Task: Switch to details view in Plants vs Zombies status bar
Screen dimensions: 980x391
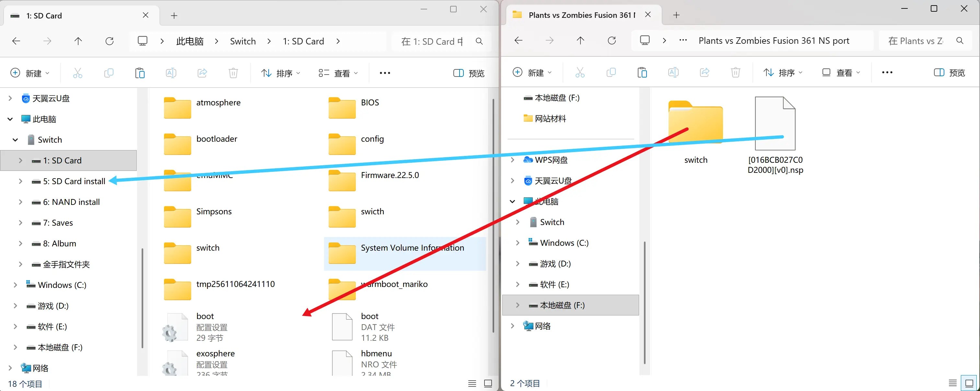Action: pos(953,384)
